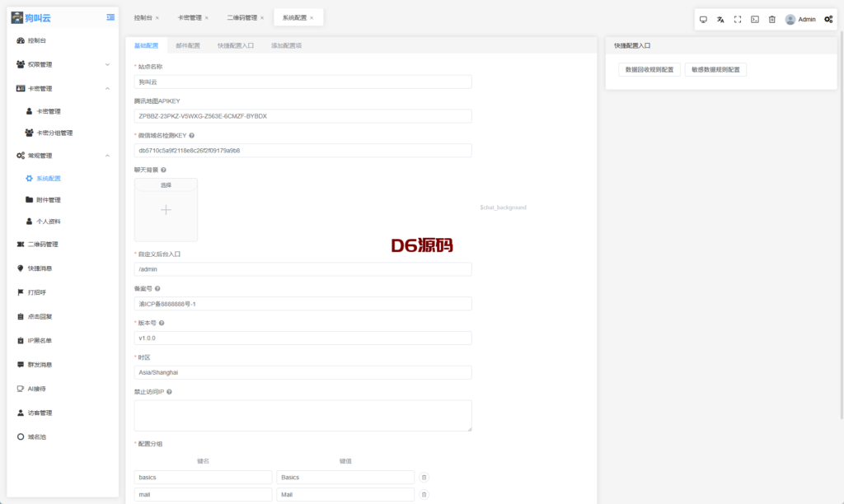Click the monitor home icon in header
This screenshot has height=504, width=844.
click(703, 19)
